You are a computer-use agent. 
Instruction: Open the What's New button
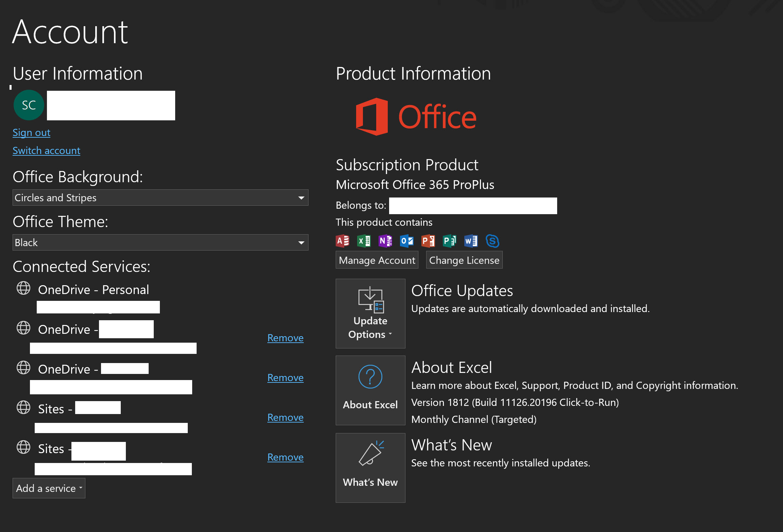coord(370,468)
